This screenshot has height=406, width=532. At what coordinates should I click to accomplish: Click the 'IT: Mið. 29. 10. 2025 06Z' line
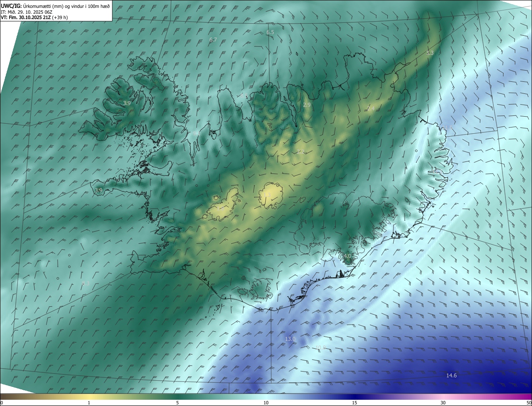click(x=27, y=12)
